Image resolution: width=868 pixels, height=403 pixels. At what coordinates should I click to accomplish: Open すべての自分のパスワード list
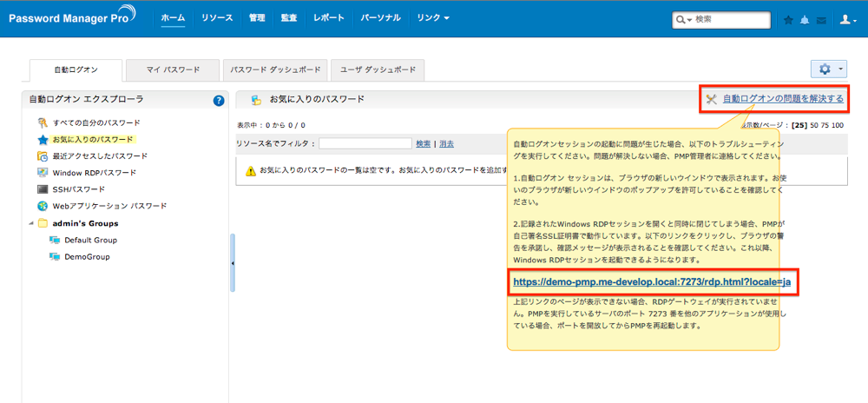(x=95, y=123)
